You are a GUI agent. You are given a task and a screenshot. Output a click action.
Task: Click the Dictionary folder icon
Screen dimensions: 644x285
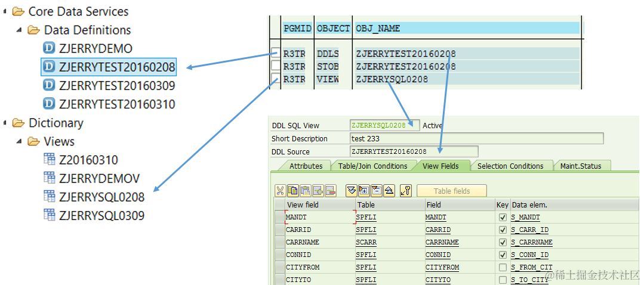click(19, 122)
